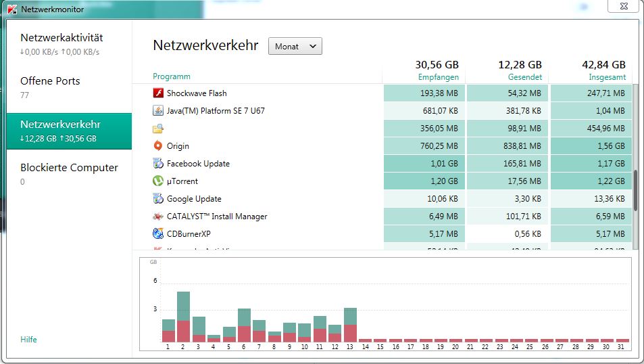Click the unnamed folder program icon
Screen dimensions: 644x364
[x=158, y=129]
